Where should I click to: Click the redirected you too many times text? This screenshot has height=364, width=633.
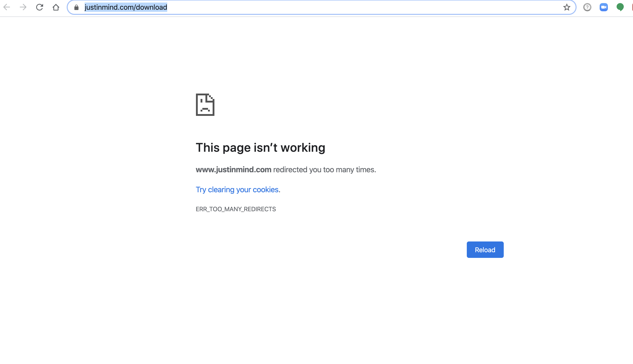[x=324, y=170]
